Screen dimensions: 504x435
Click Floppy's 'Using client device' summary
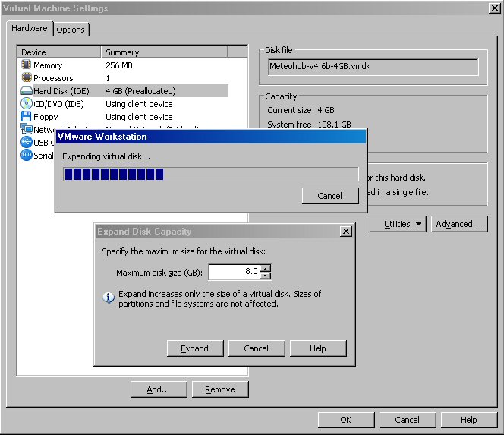tap(139, 117)
